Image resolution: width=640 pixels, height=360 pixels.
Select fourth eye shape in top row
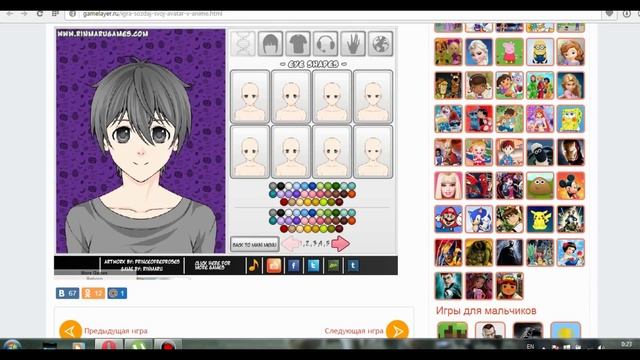(373, 97)
